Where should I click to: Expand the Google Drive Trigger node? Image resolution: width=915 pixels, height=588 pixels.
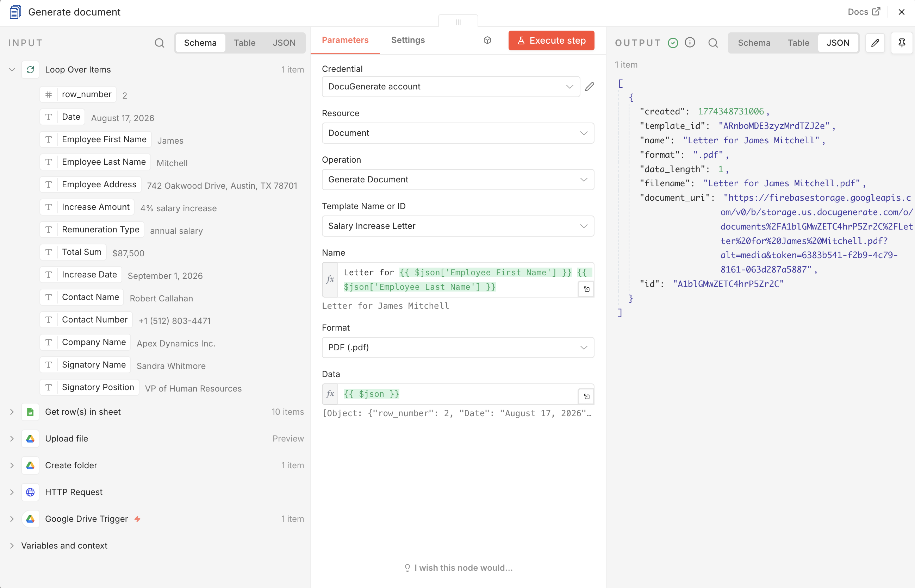click(x=12, y=519)
